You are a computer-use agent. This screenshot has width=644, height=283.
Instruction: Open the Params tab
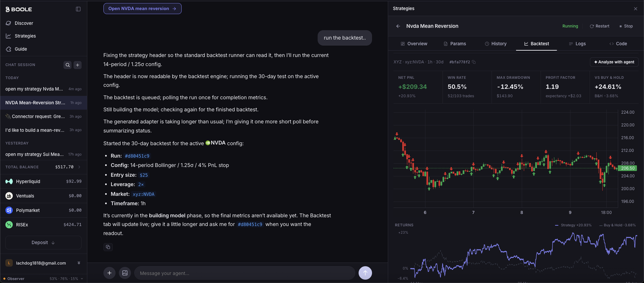click(454, 44)
